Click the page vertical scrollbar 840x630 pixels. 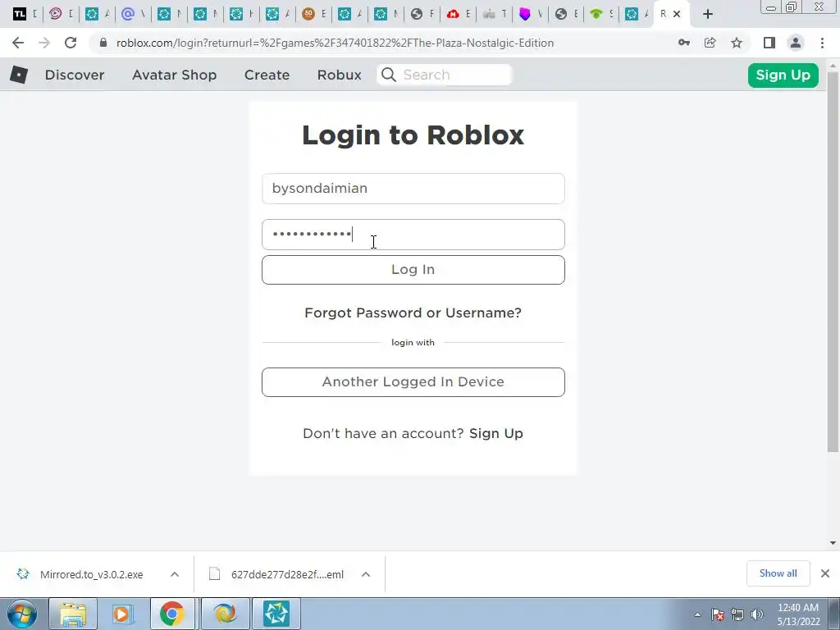tap(833, 262)
